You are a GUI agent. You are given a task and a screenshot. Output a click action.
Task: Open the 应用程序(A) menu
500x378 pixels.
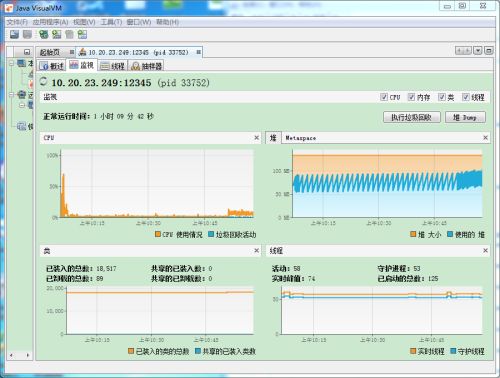pyautogui.click(x=50, y=22)
